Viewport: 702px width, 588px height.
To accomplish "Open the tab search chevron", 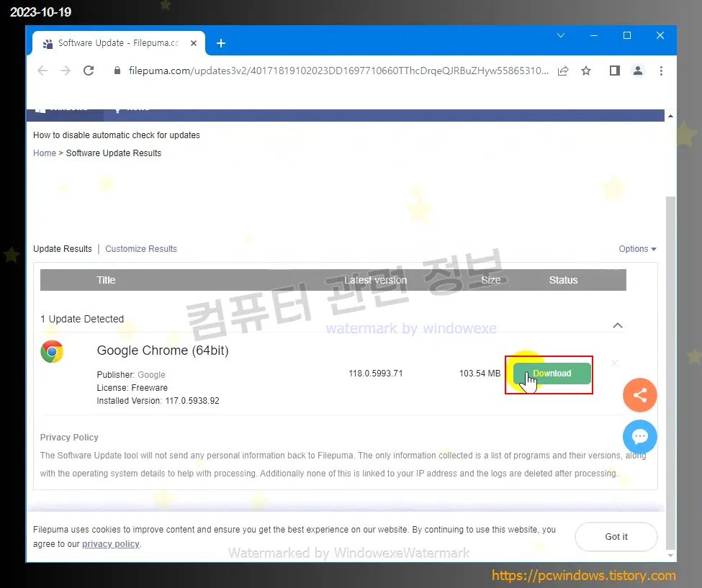I will coord(561,35).
